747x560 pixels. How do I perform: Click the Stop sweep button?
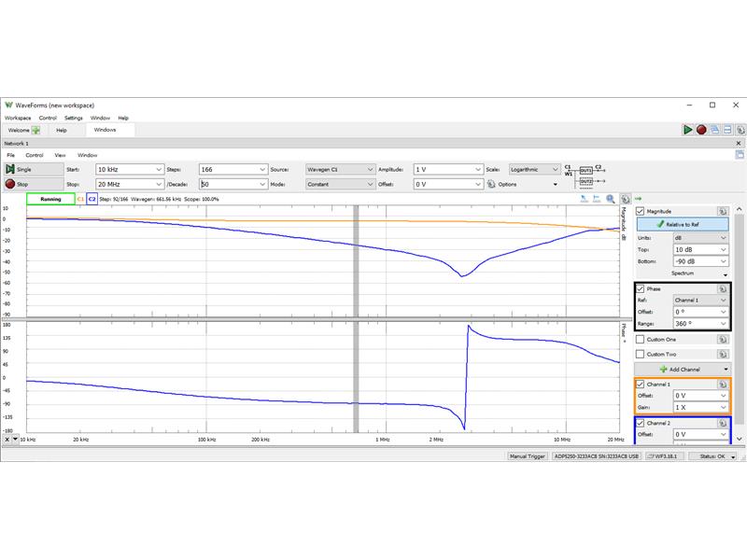tap(34, 184)
